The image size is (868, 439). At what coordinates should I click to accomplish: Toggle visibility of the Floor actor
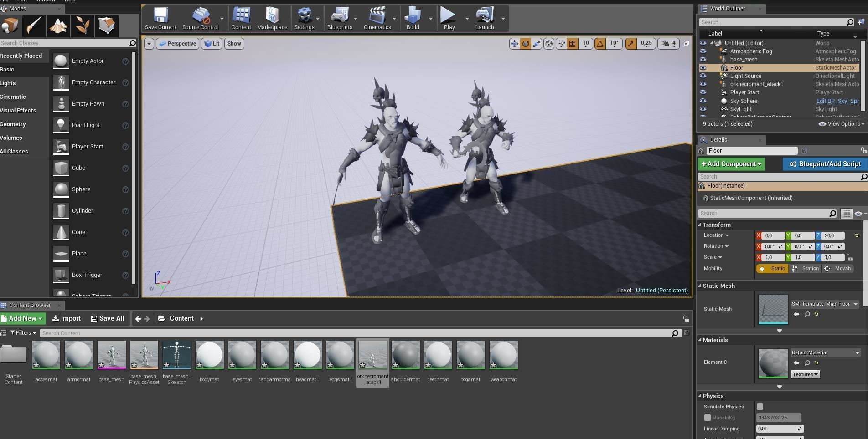click(x=703, y=68)
